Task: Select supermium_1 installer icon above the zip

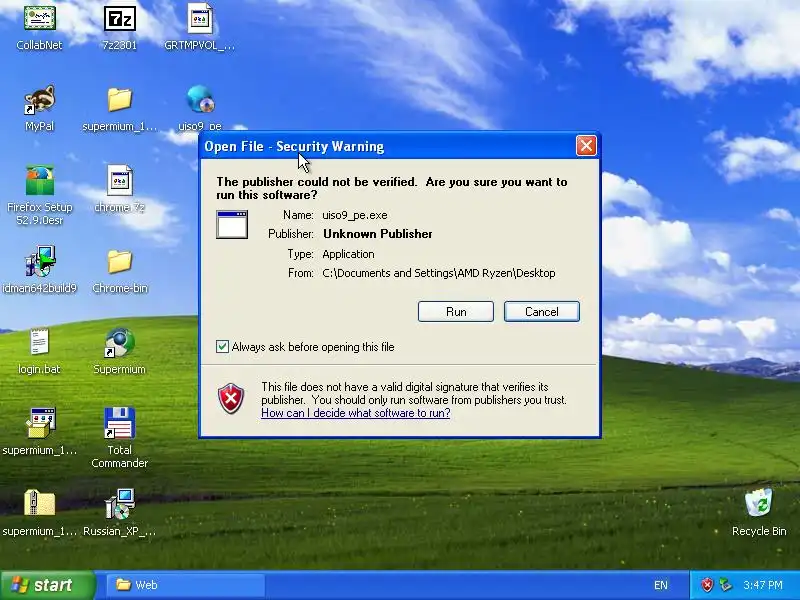Action: coord(39,423)
